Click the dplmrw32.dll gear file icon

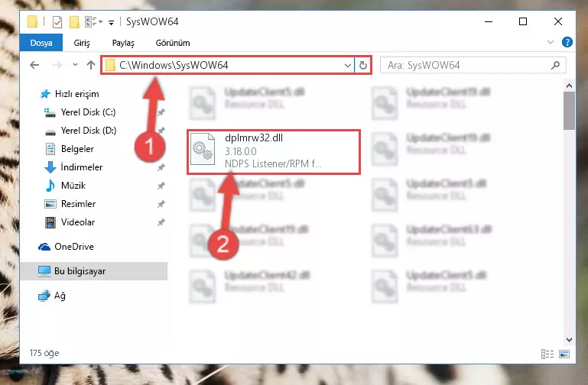[203, 150]
